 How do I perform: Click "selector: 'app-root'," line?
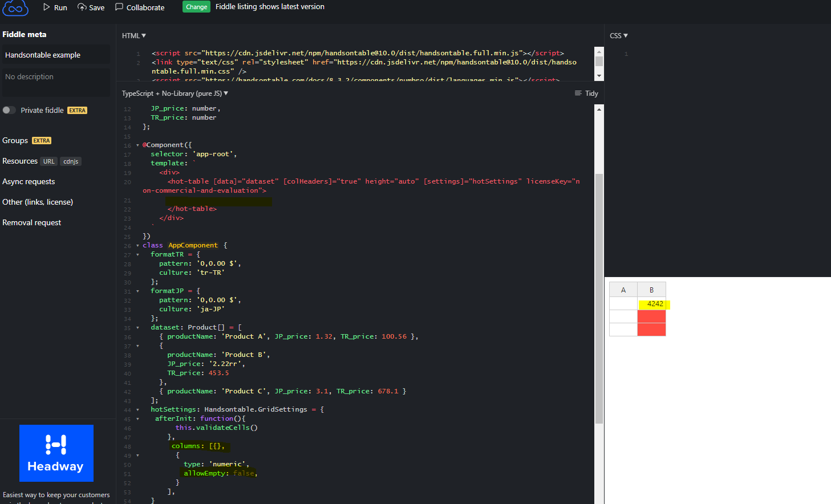tap(193, 154)
